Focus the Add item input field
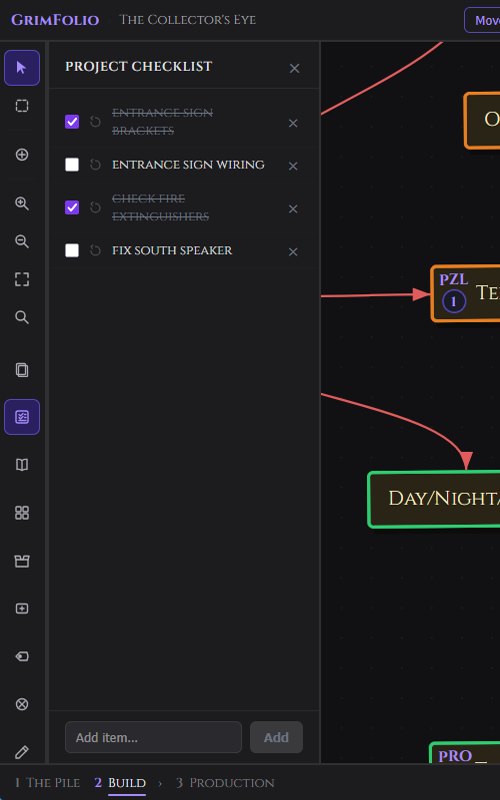Image resolution: width=500 pixels, height=800 pixels. (x=154, y=737)
